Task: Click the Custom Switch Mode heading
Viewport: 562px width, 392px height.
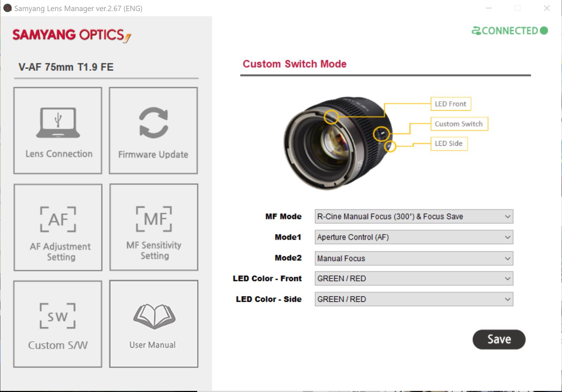Action: (x=294, y=64)
